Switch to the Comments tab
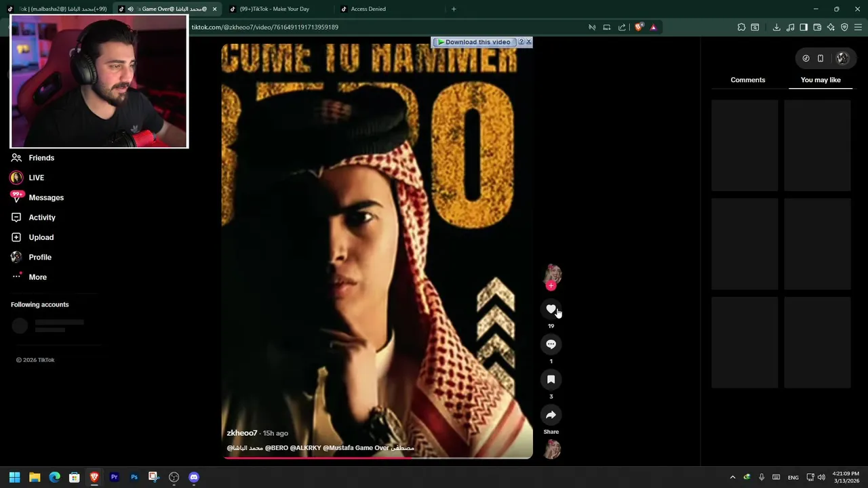Viewport: 868px width, 488px height. point(747,80)
